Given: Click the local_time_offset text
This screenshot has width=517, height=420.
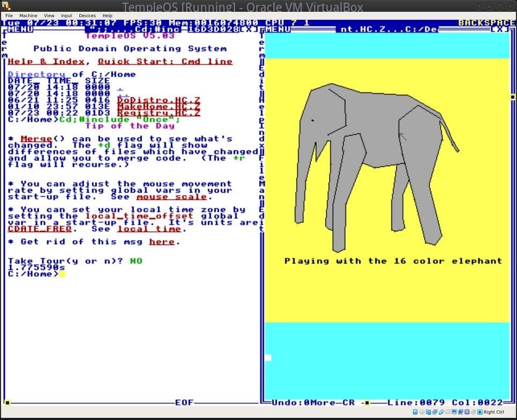Looking at the screenshot, I should coord(139,216).
